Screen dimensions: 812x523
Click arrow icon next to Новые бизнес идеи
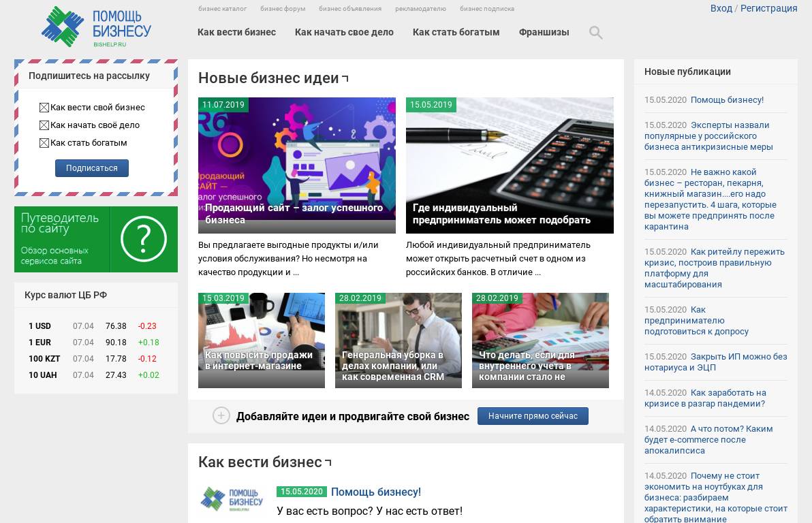pos(345,78)
